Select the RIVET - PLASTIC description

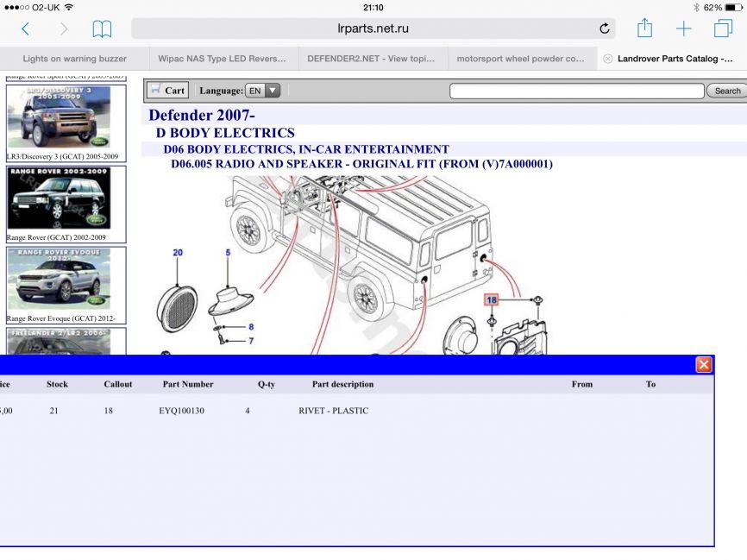pyautogui.click(x=334, y=411)
